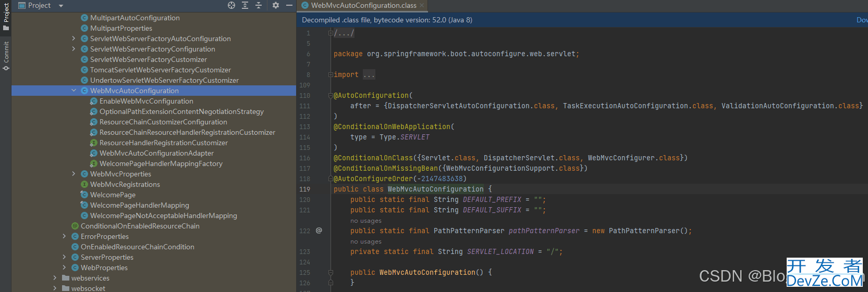Expand the folded header comment on line 1
Image resolution: width=868 pixels, height=292 pixels.
point(331,33)
